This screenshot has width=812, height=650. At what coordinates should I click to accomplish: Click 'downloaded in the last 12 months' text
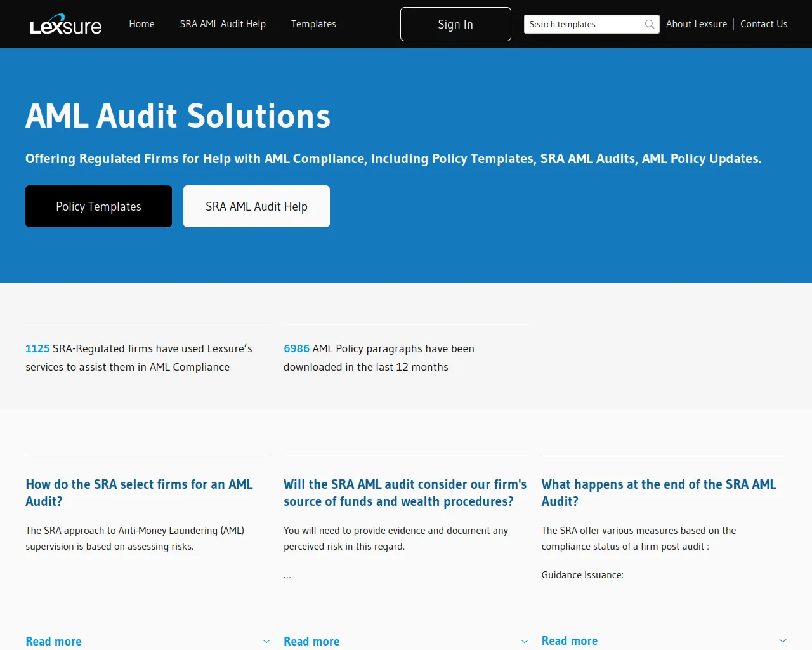pos(366,367)
